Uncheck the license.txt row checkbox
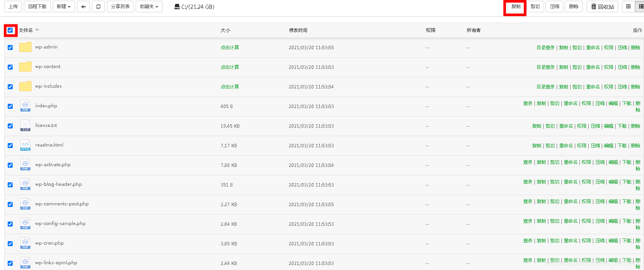The height and width of the screenshot is (270, 644). click(x=10, y=126)
